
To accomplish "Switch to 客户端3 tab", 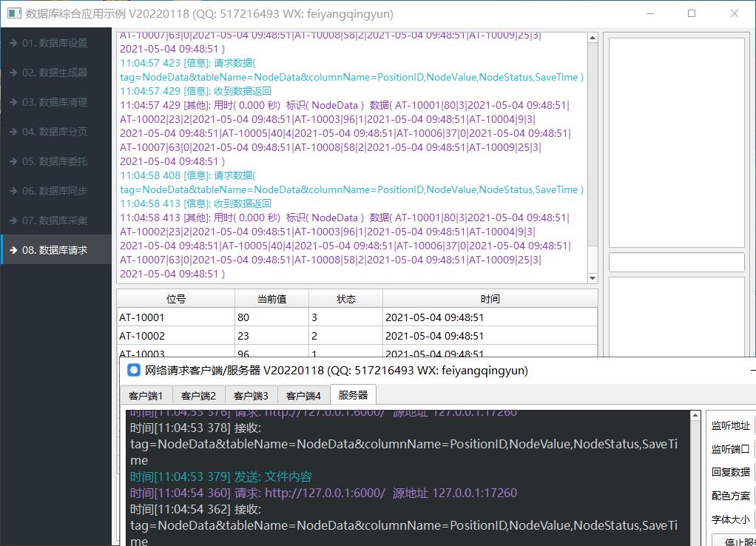I will pos(251,396).
